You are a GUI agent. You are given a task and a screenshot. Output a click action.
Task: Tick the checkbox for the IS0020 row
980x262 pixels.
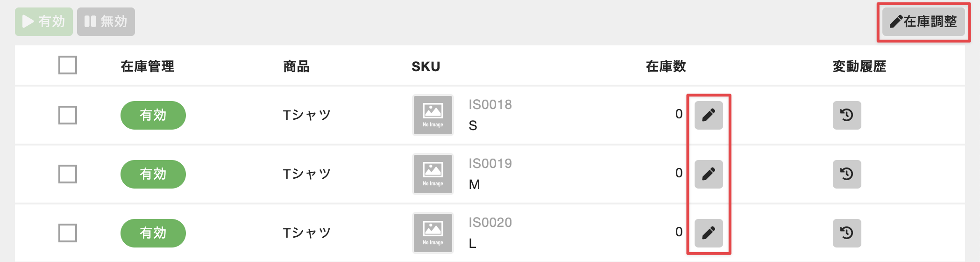tap(68, 233)
